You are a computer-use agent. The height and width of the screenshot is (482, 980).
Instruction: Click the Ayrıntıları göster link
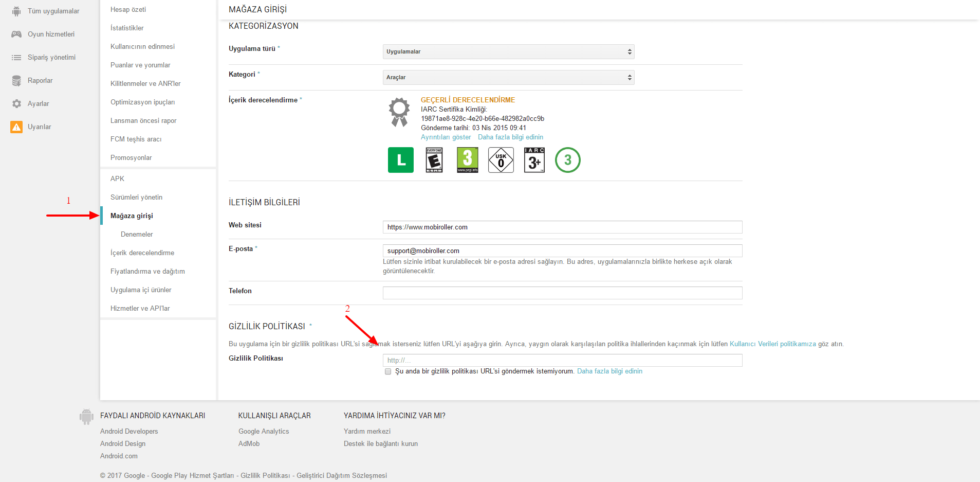pos(446,137)
